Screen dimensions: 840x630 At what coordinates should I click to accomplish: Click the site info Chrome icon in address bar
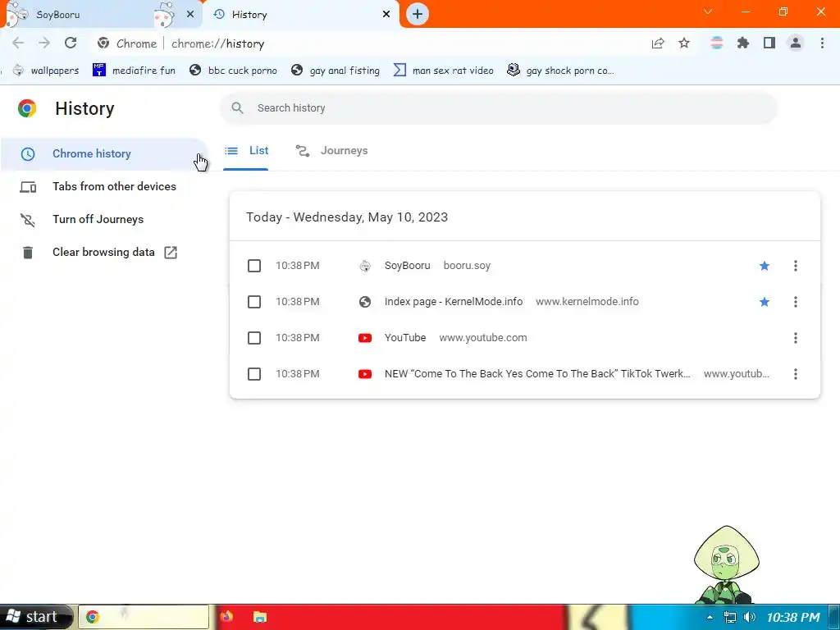click(x=103, y=43)
